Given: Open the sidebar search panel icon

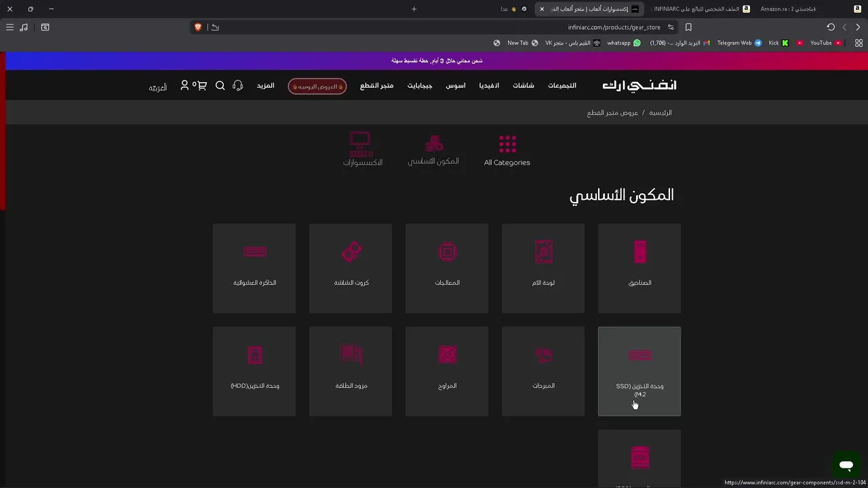Looking at the screenshot, I should (x=45, y=27).
